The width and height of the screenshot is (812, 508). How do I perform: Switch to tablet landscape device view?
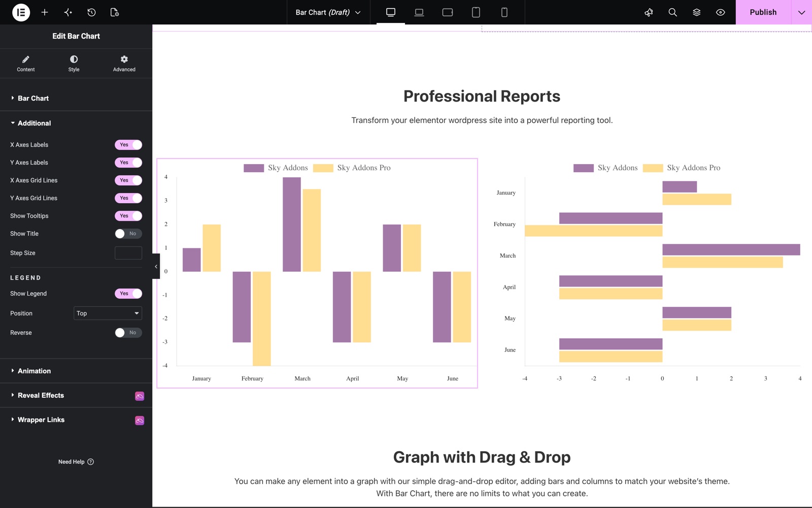[448, 12]
